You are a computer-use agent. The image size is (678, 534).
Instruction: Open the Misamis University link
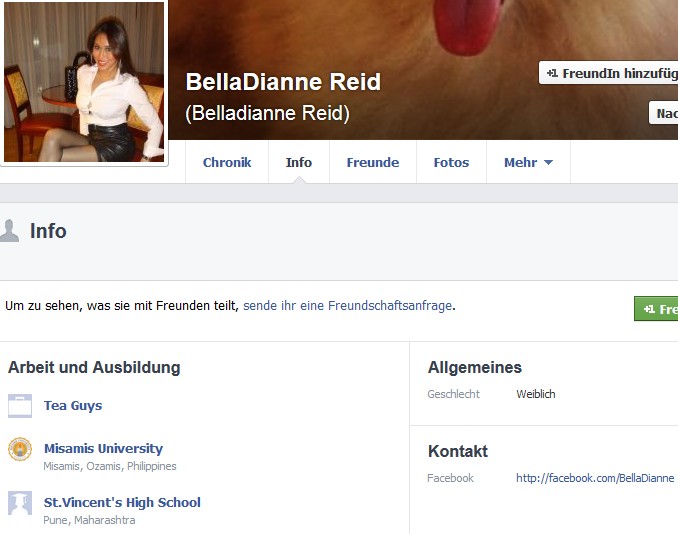point(103,448)
